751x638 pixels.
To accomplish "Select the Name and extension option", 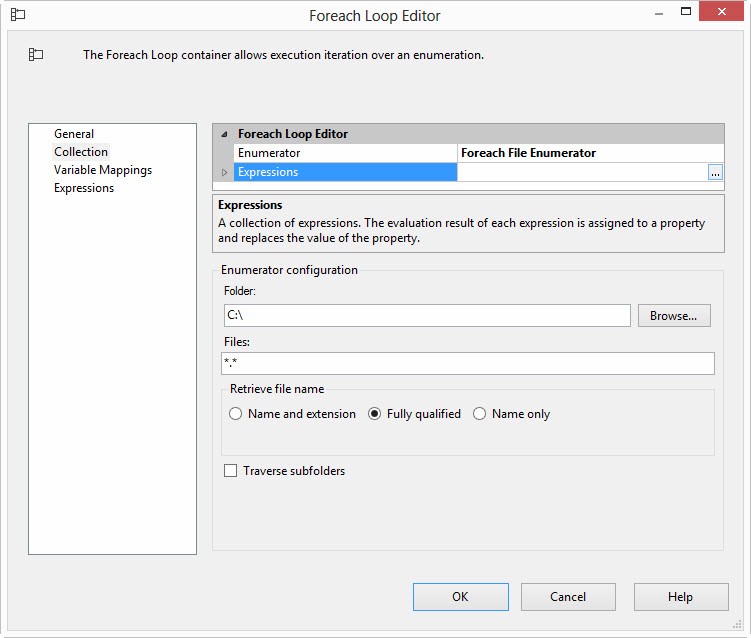I will (236, 414).
